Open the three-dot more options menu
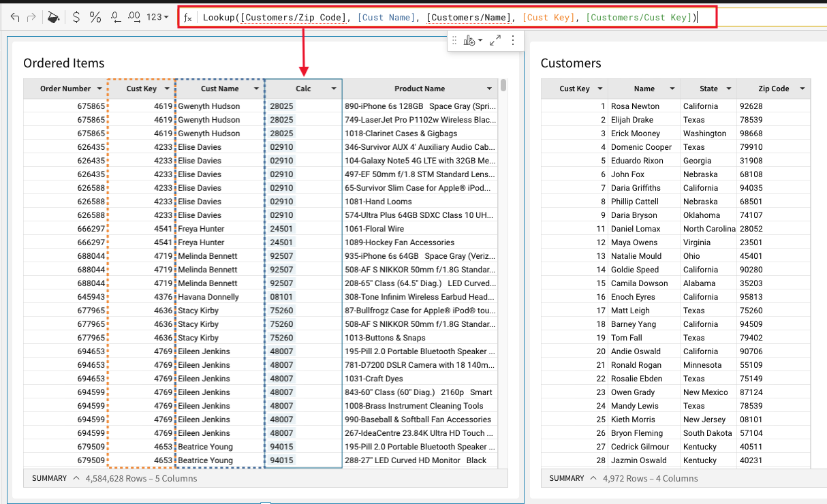This screenshot has width=827, height=504. (513, 41)
